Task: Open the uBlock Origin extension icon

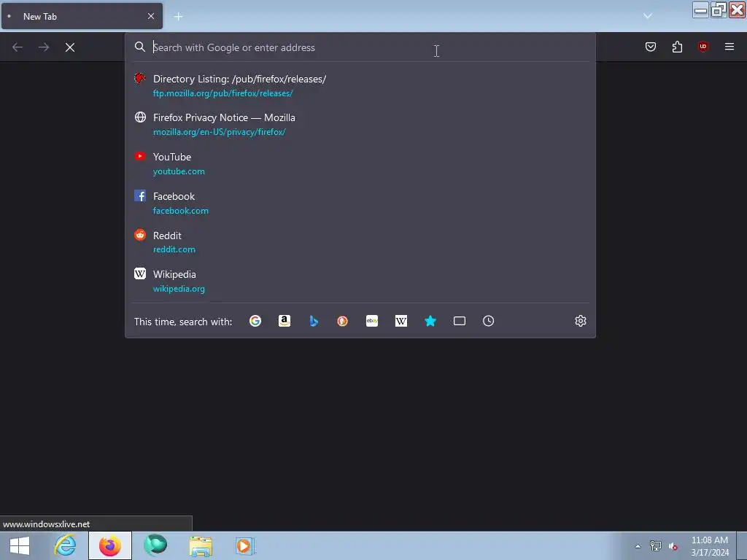Action: (703, 47)
